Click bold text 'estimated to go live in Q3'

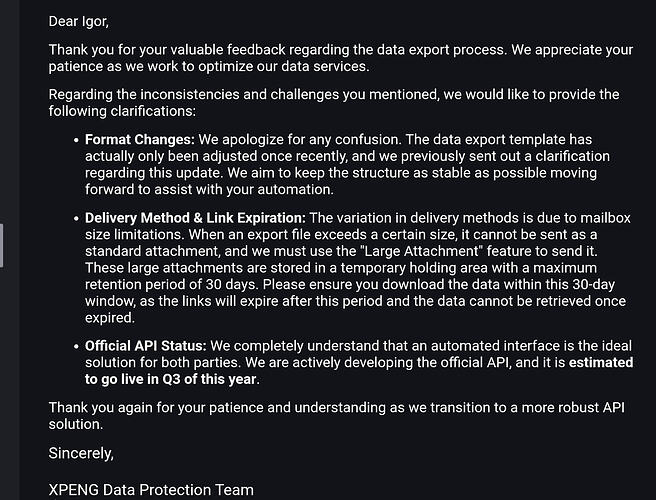(x=359, y=371)
